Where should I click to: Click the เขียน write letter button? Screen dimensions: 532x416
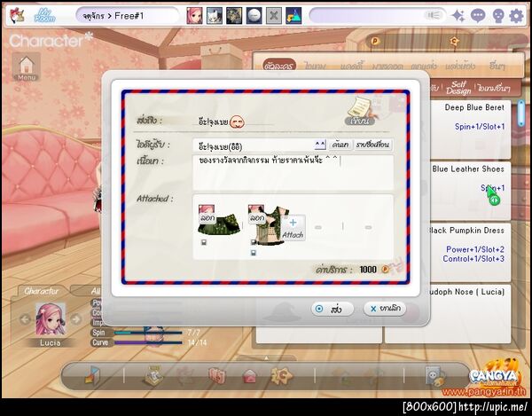pyautogui.click(x=360, y=111)
